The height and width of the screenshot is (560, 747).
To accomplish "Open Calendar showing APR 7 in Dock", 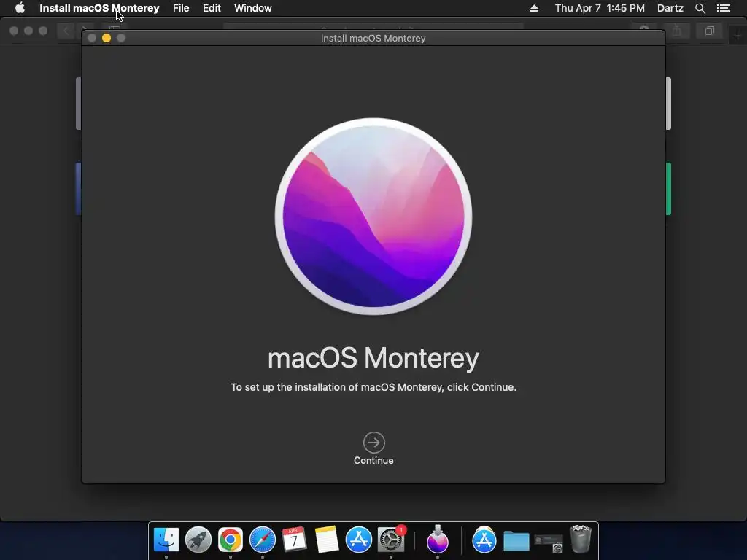I will (x=294, y=540).
